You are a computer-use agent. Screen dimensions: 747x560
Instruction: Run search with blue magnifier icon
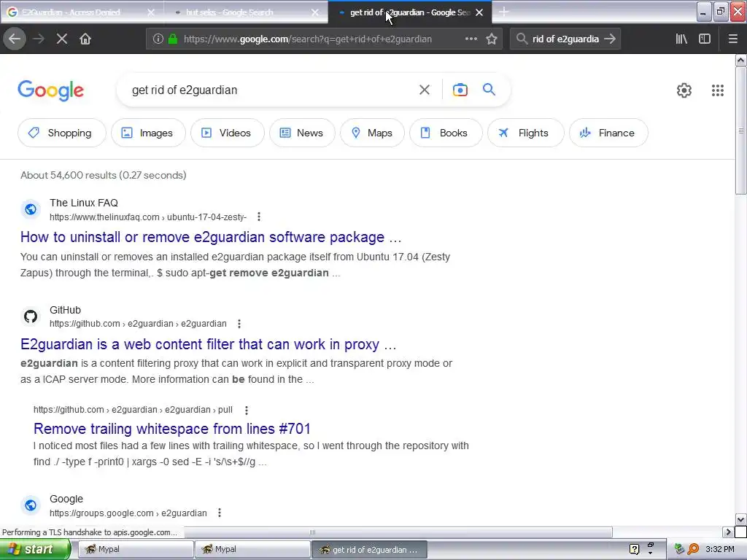pyautogui.click(x=489, y=89)
